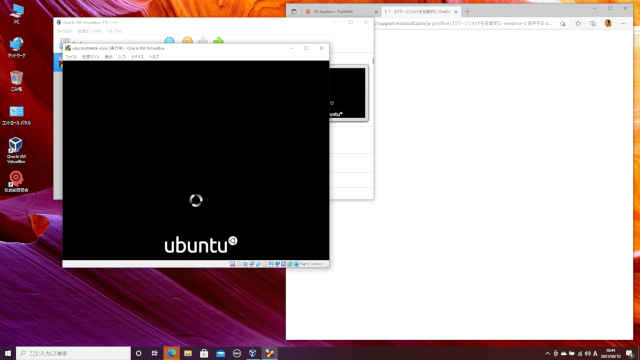The height and width of the screenshot is (360, 640).
Task: Click the Right Control host key indicator in VM status bar
Action: (313, 264)
